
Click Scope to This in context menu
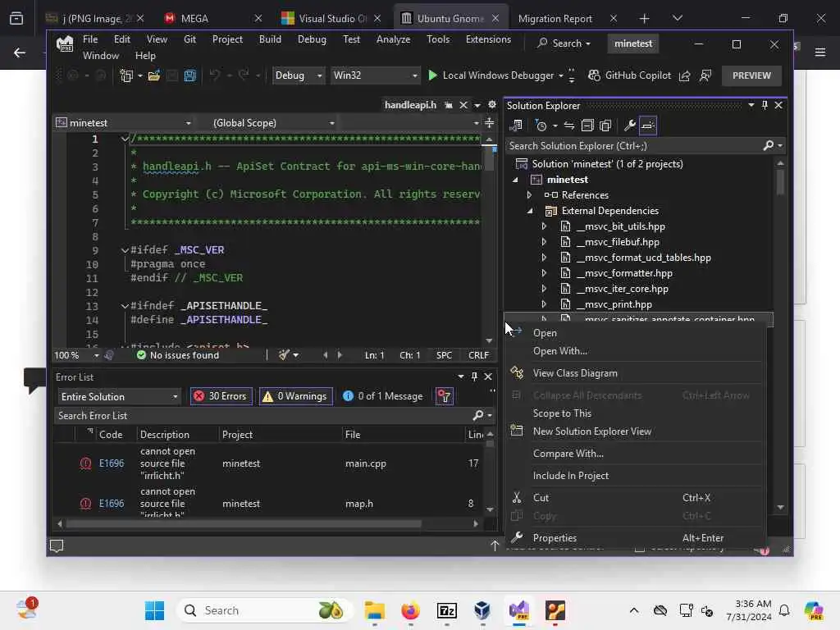click(636, 413)
